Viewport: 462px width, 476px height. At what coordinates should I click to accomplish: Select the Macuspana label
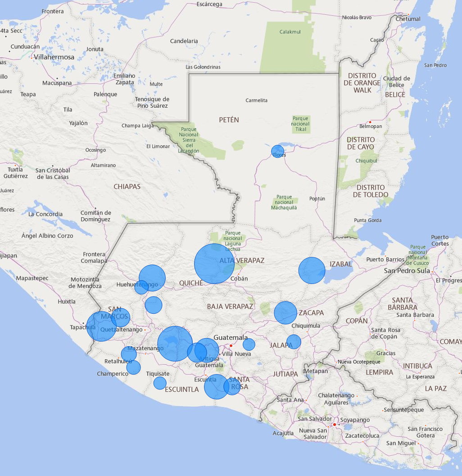[x=57, y=83]
